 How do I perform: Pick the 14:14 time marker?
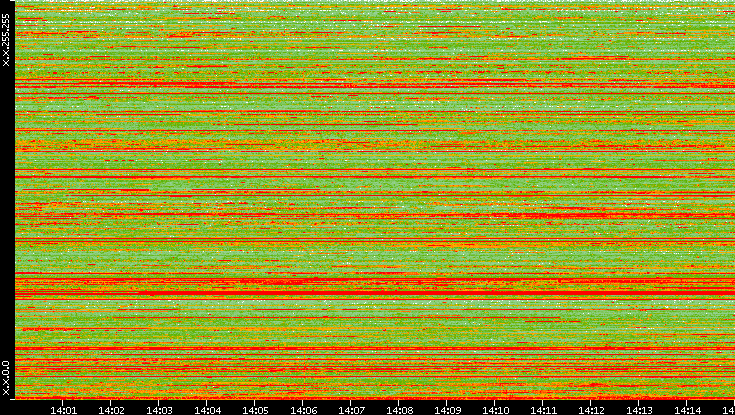point(687,409)
